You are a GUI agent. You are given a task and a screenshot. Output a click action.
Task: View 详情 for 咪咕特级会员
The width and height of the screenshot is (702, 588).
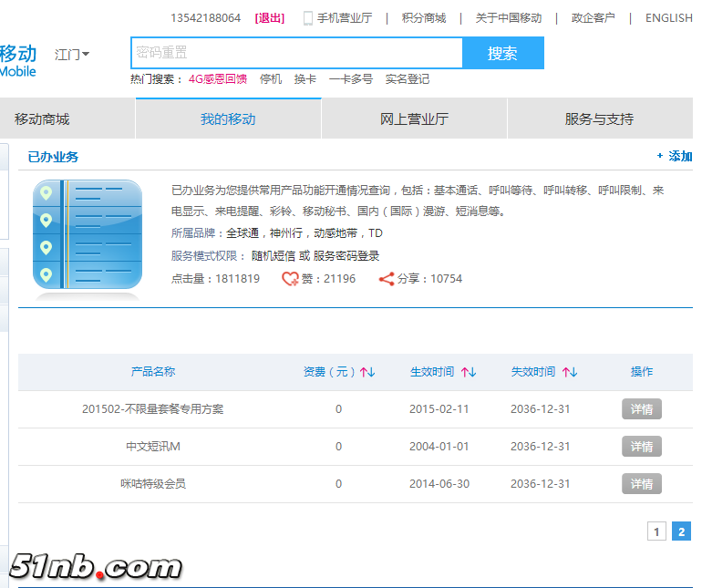(x=642, y=484)
